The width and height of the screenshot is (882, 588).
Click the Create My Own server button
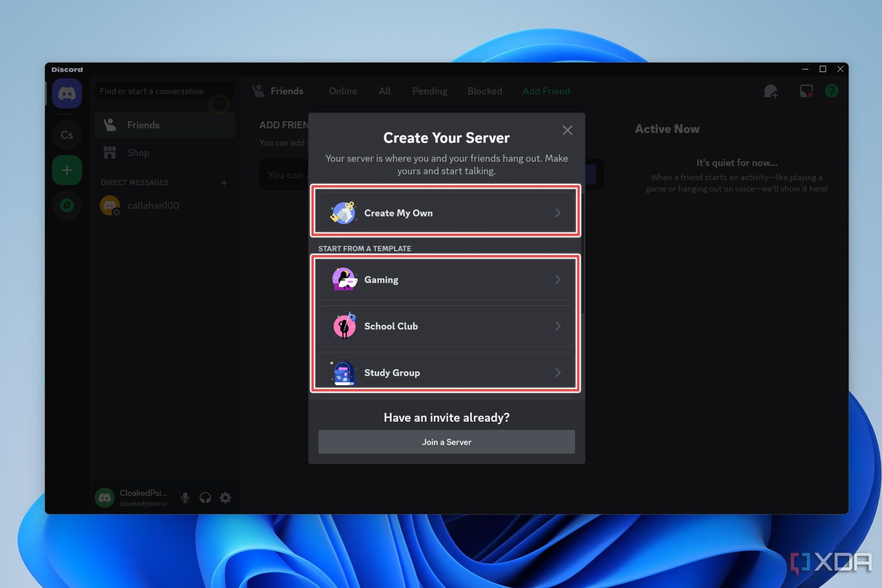point(446,213)
